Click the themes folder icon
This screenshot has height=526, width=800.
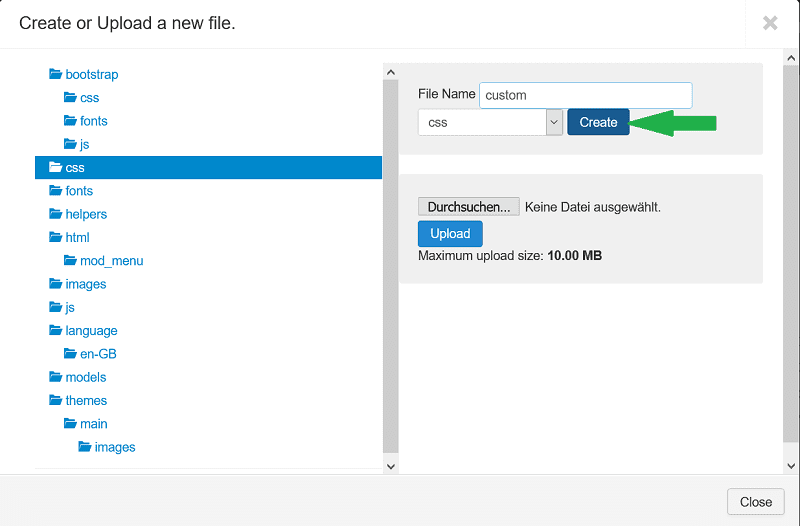[x=56, y=401]
